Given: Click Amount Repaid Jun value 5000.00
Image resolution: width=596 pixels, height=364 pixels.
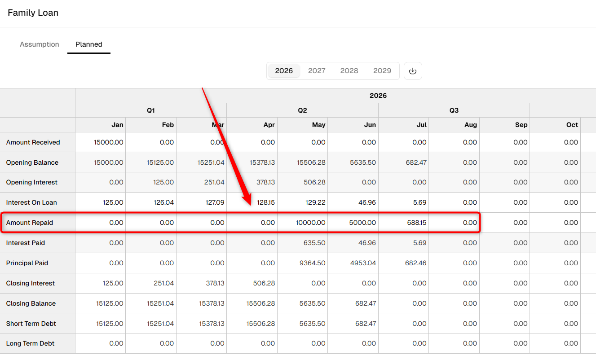Looking at the screenshot, I should point(363,223).
